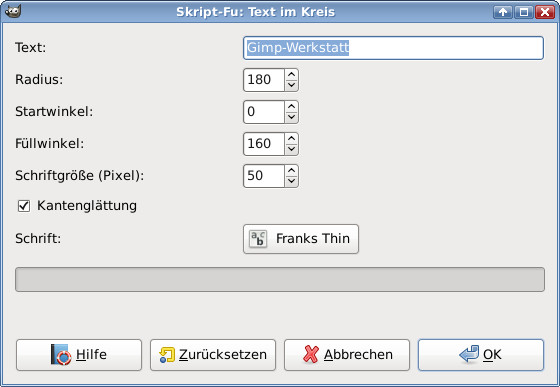This screenshot has width=560, height=387.
Task: Cancel dialog with Abbrechen button
Action: pos(347,355)
